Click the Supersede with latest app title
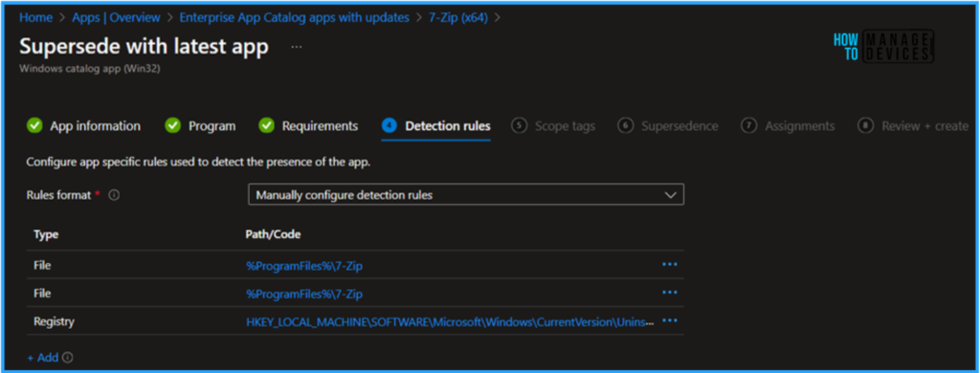 click(x=145, y=47)
